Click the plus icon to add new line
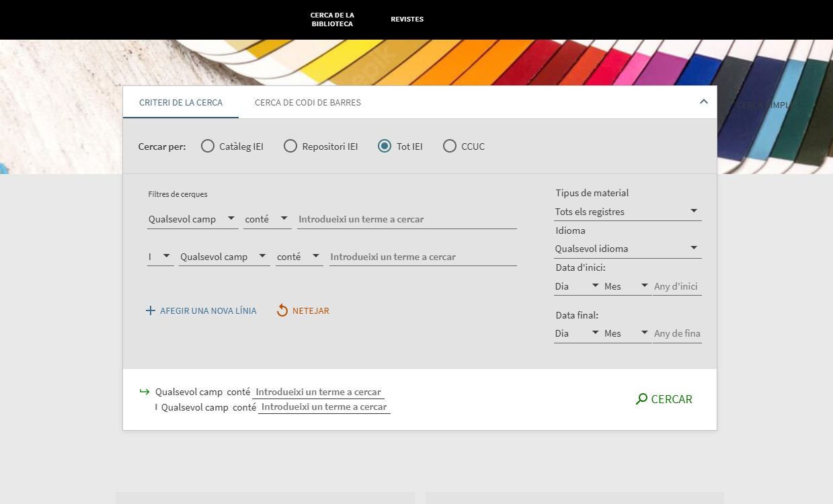Image resolution: width=833 pixels, height=504 pixels. coord(151,310)
